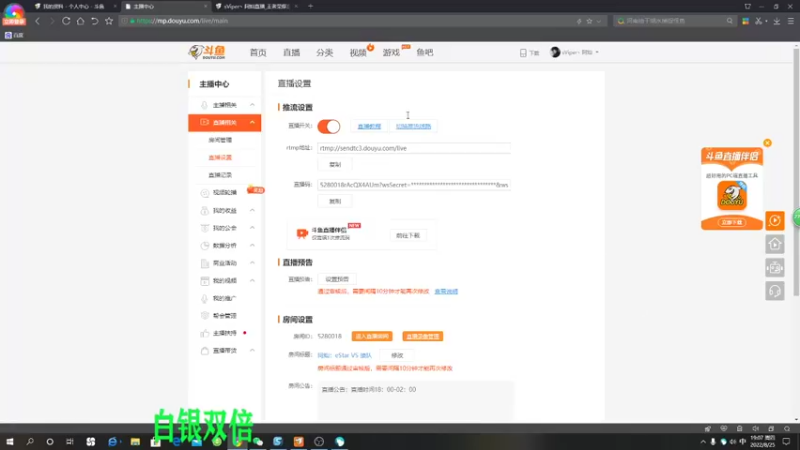Click the user avatar in Douyu header

point(555,52)
